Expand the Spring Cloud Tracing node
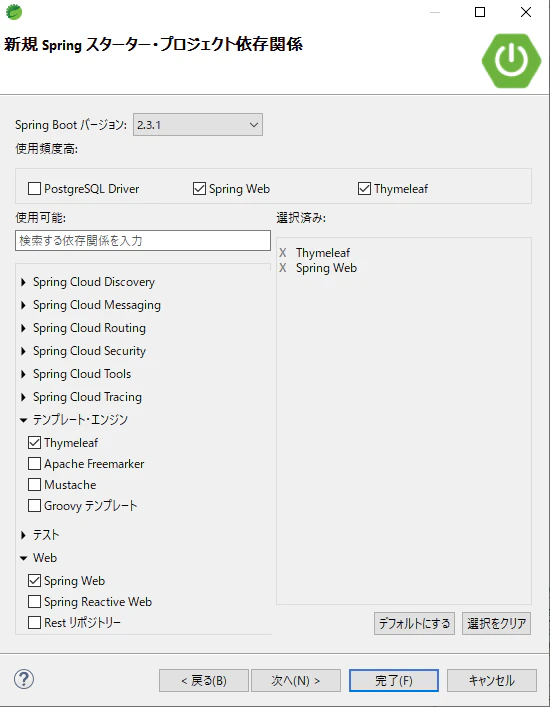Image resolution: width=550 pixels, height=707 pixels. (23, 397)
